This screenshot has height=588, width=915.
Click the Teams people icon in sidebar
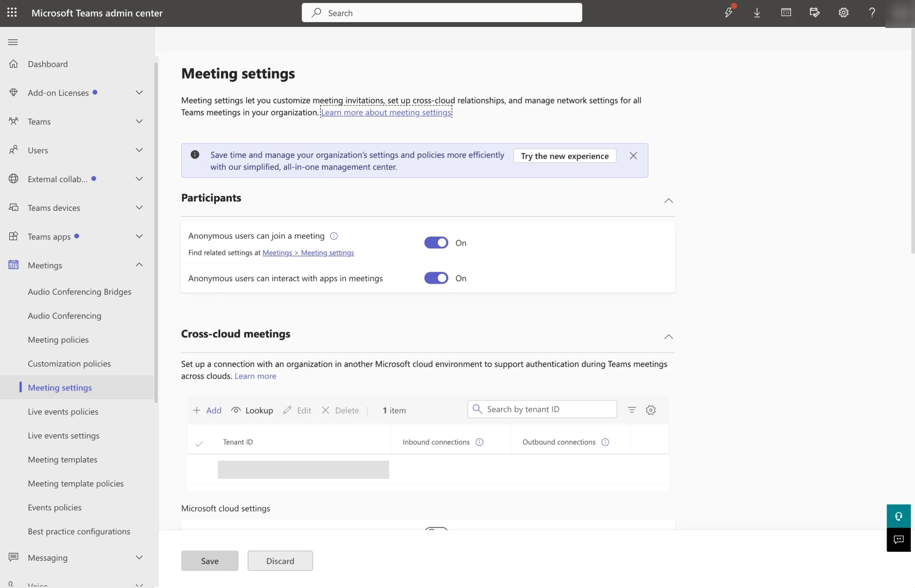point(13,121)
